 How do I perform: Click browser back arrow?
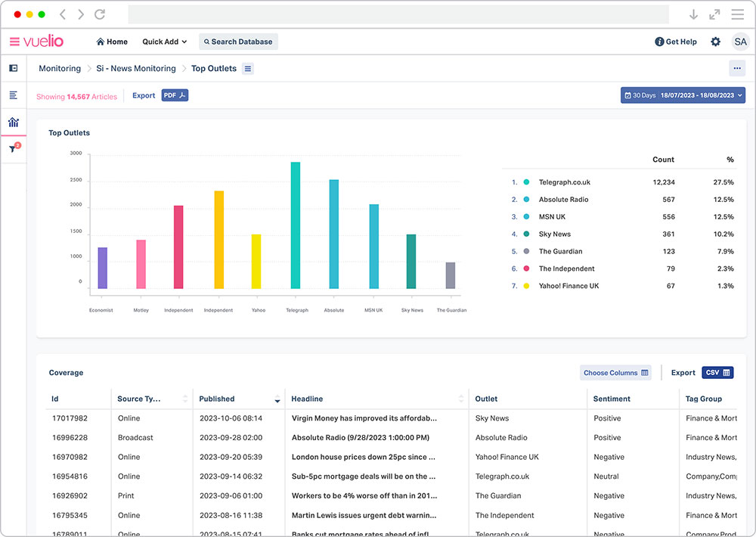pos(63,14)
